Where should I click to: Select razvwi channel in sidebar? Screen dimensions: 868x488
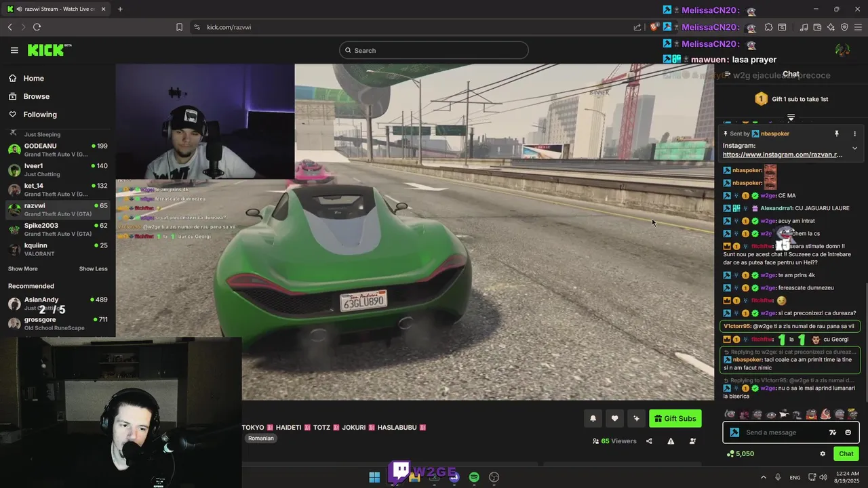point(58,209)
